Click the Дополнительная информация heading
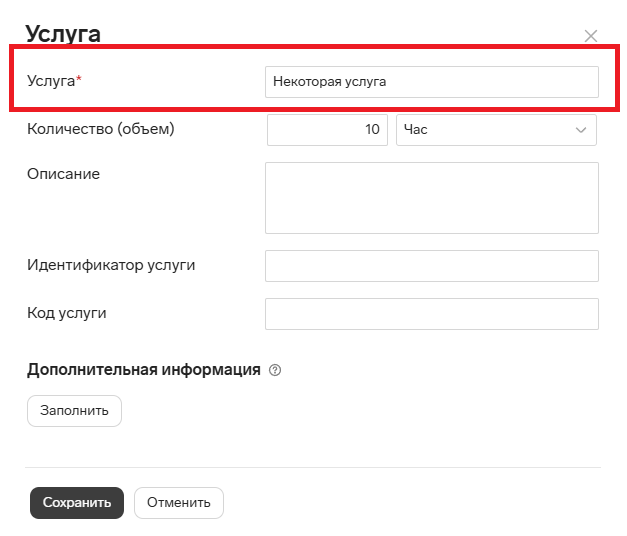Screen dimensions: 627x536 [144, 370]
